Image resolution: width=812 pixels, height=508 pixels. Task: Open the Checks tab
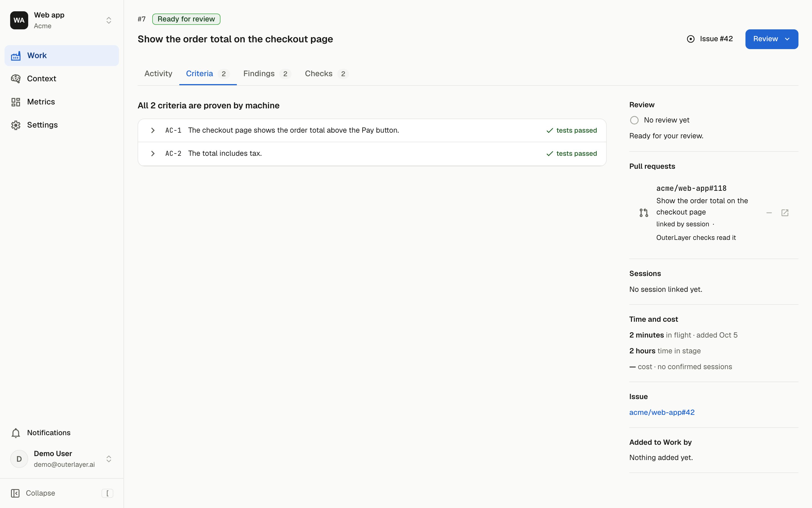pyautogui.click(x=326, y=74)
